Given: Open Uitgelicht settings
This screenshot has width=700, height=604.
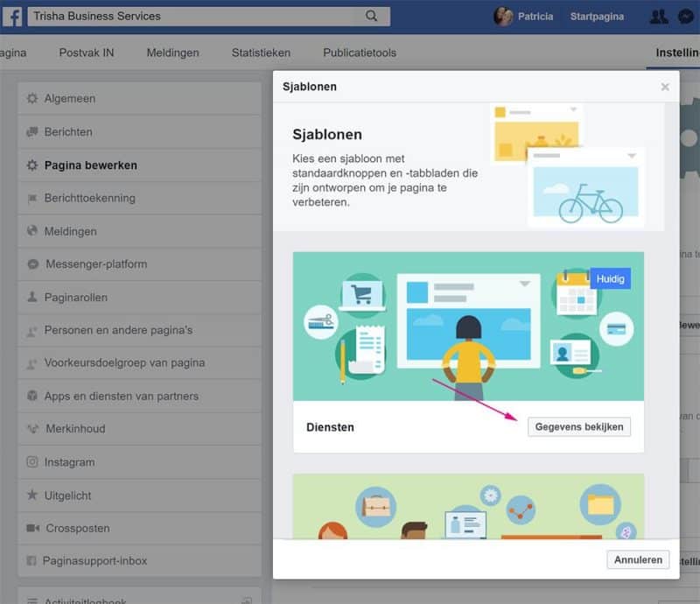Looking at the screenshot, I should 139,495.
